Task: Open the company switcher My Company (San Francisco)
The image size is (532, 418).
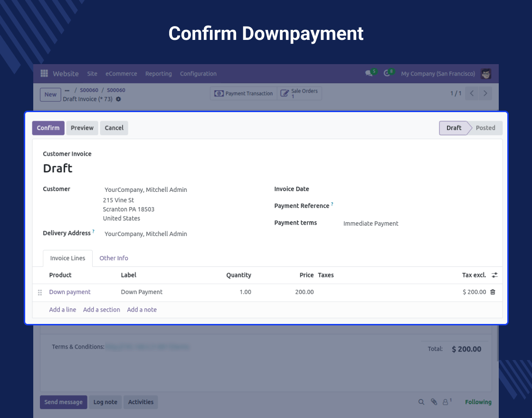Action: [x=438, y=74]
